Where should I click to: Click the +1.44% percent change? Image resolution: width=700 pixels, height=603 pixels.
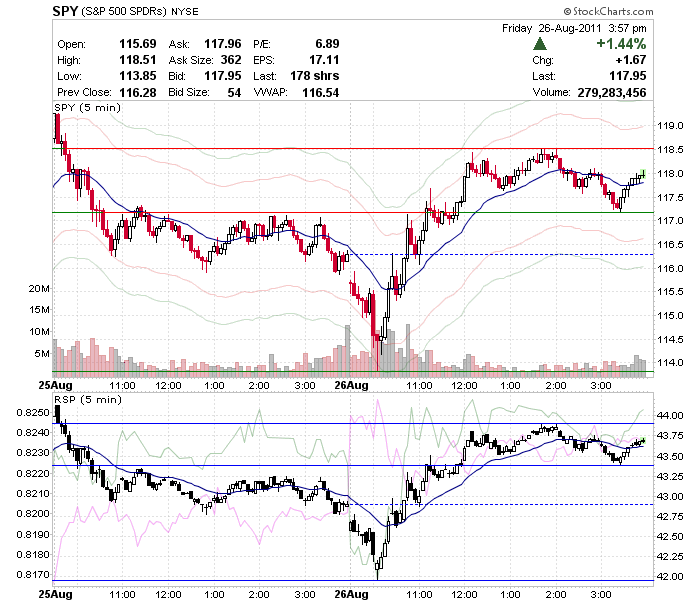pos(621,44)
